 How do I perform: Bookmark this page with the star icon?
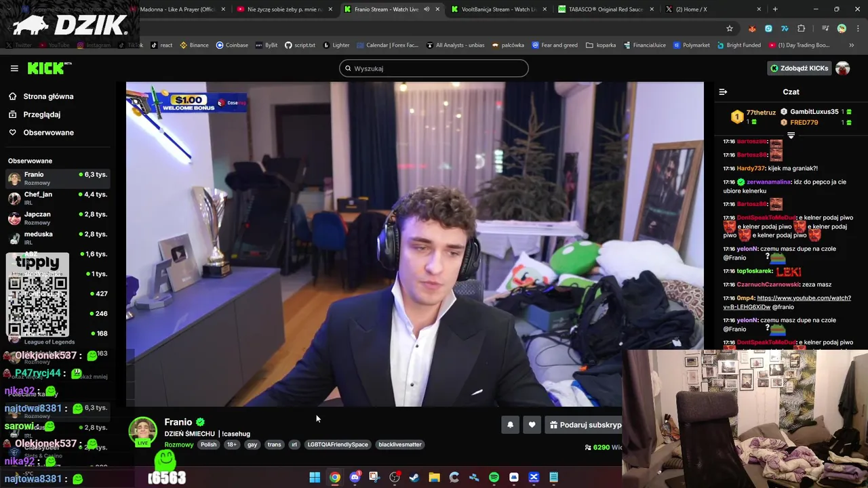[x=730, y=28]
